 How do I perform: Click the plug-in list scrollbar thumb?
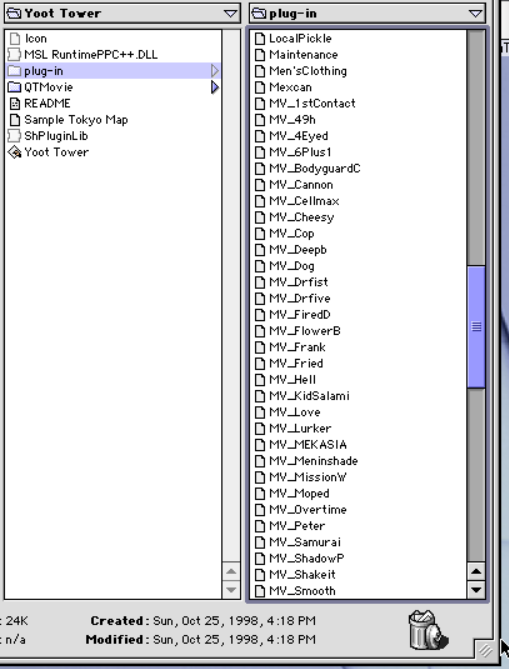coord(476,327)
